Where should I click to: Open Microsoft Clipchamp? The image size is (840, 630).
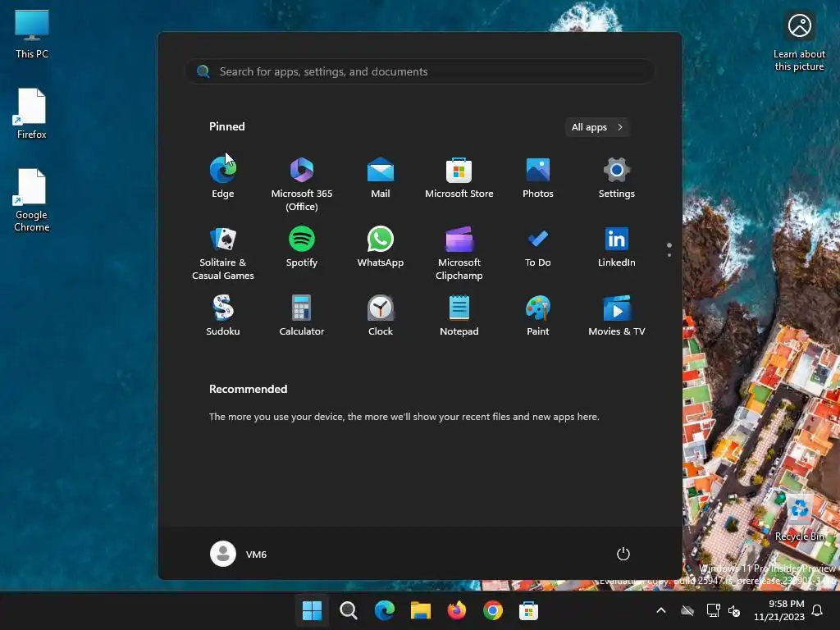pos(459,253)
